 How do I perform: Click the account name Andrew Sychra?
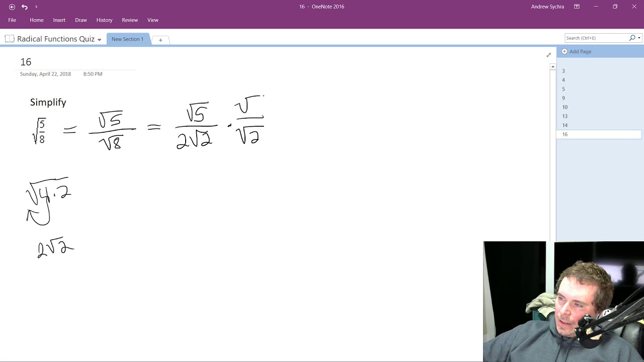pos(547,7)
